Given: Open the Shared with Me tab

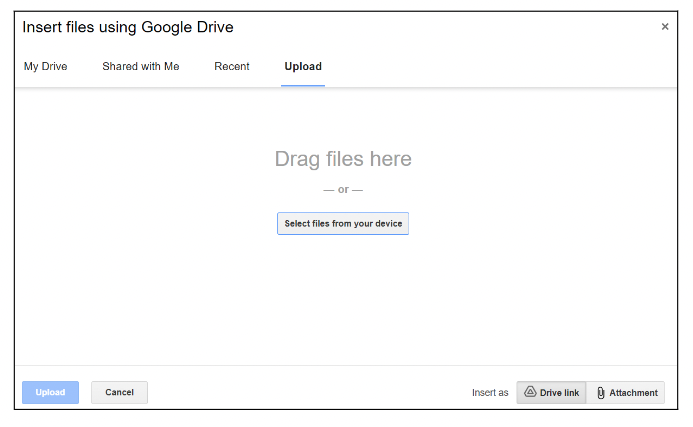Looking at the screenshot, I should 140,67.
